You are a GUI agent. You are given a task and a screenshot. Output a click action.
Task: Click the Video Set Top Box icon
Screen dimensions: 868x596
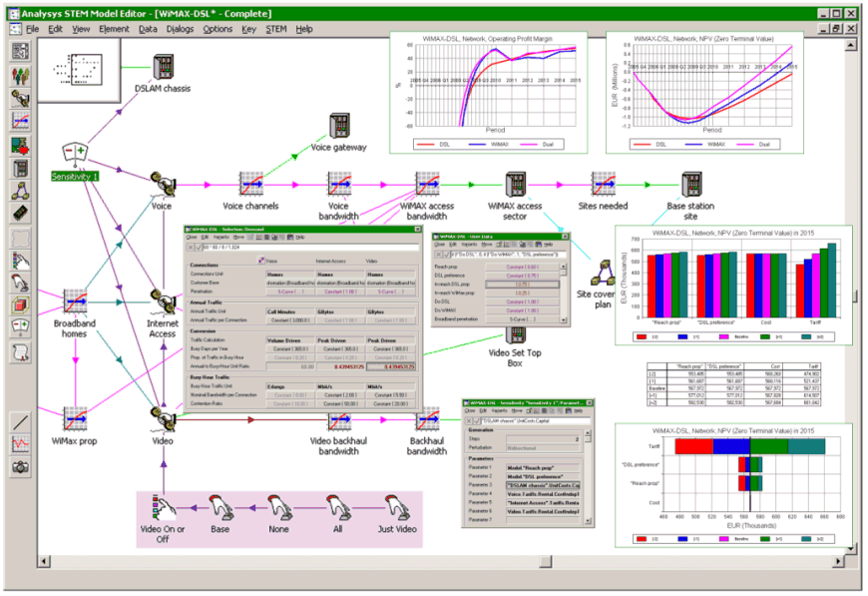tap(515, 335)
